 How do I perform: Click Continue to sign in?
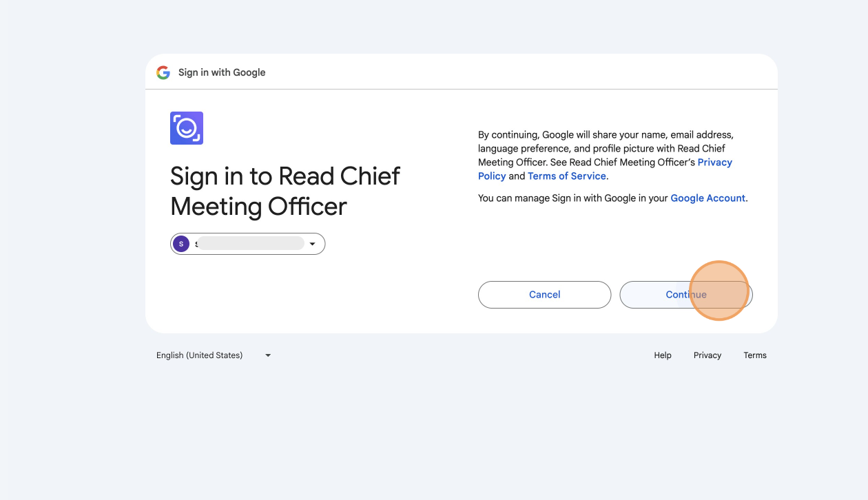point(686,295)
